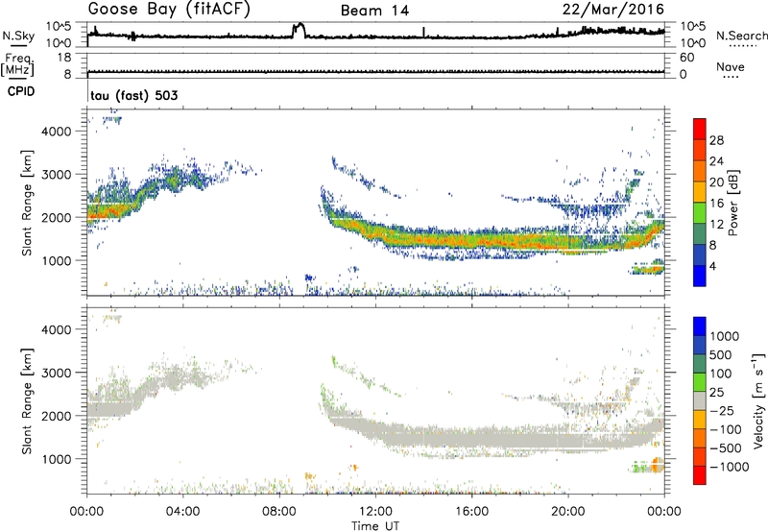Click the 'CPID' label
768x532 pixels.
pyautogui.click(x=21, y=91)
